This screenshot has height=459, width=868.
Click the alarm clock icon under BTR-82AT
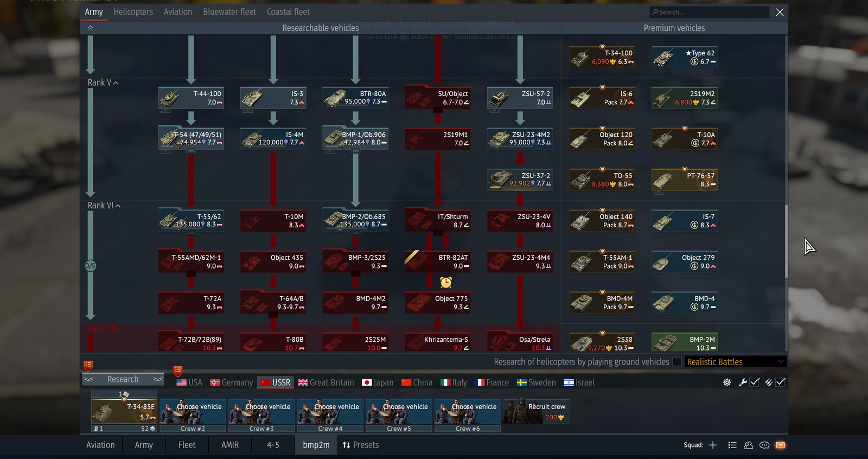(446, 282)
